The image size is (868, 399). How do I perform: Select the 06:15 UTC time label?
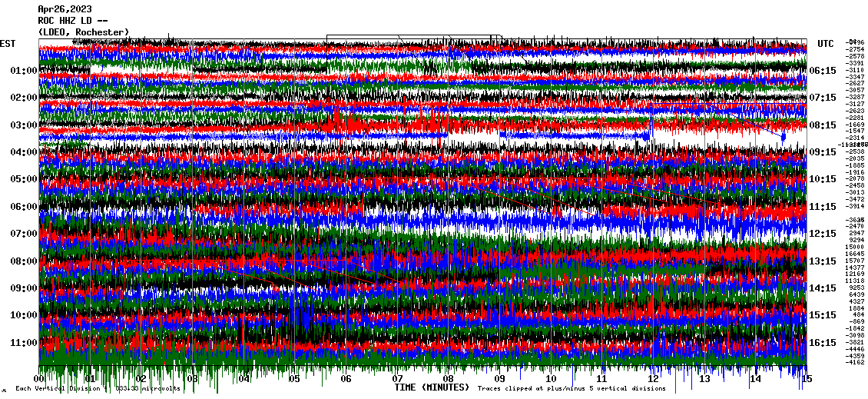823,71
